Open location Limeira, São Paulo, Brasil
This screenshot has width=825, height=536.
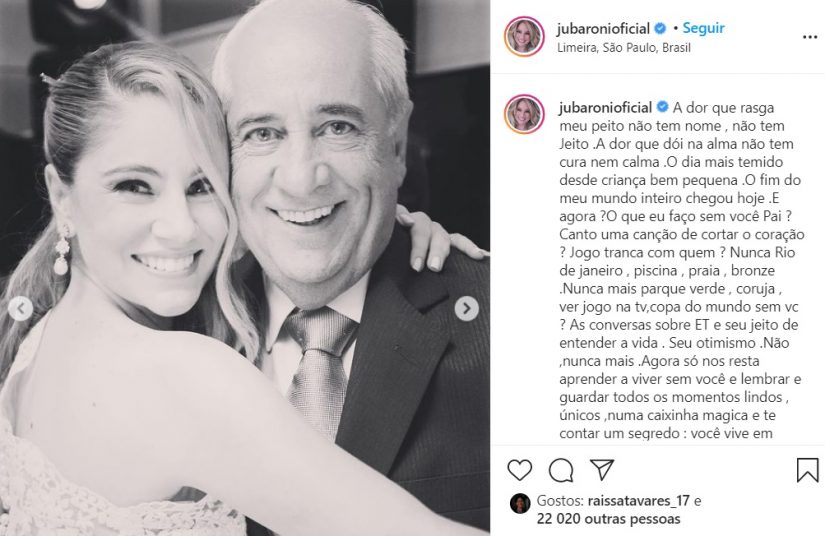coord(624,48)
